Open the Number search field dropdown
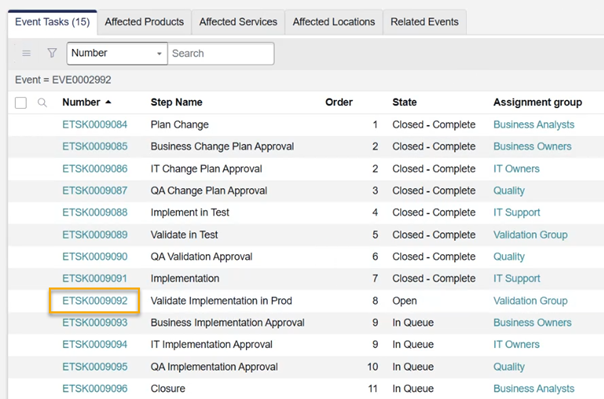This screenshot has height=399, width=604. click(117, 53)
